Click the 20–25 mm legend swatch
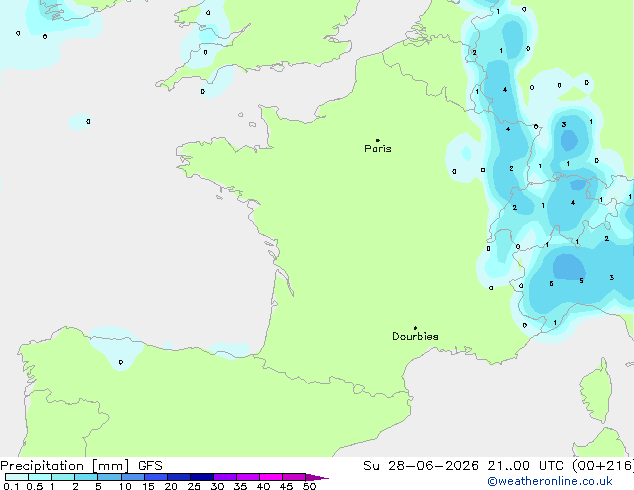This screenshot has width=634, height=490. 179,477
